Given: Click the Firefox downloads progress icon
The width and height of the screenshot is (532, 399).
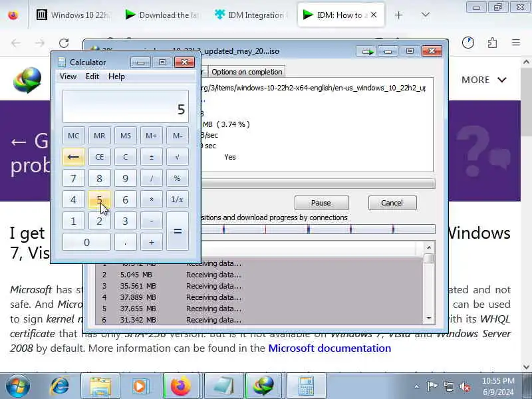Looking at the screenshot, I should 468,43.
